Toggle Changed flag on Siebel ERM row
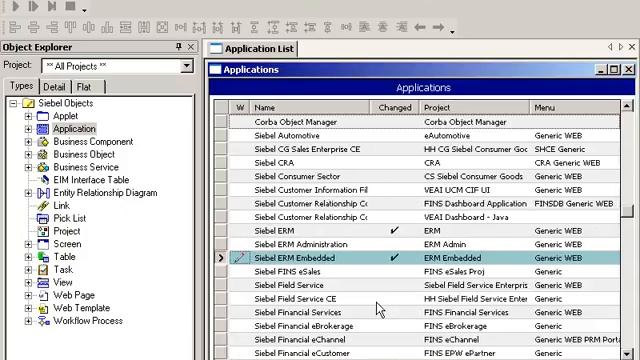 [394, 231]
